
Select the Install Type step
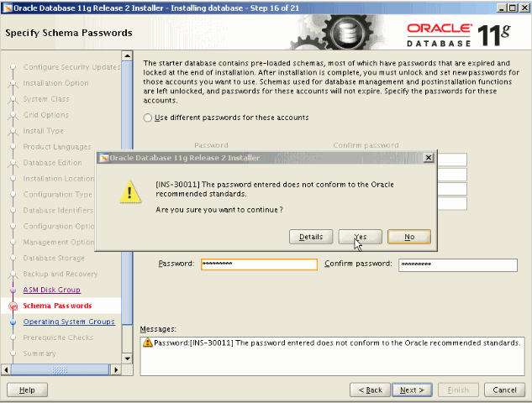click(x=43, y=131)
